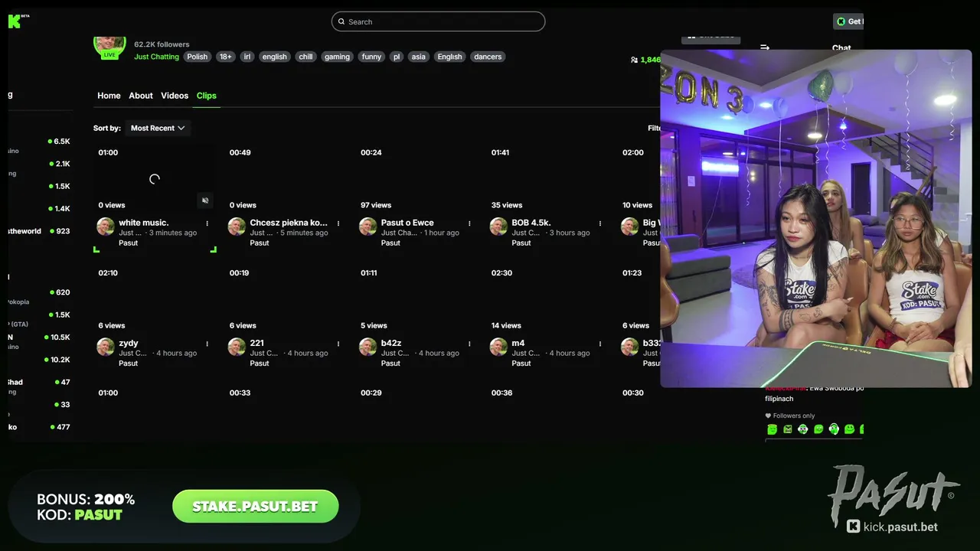Open options menu for 'b42z' clip

pos(469,344)
